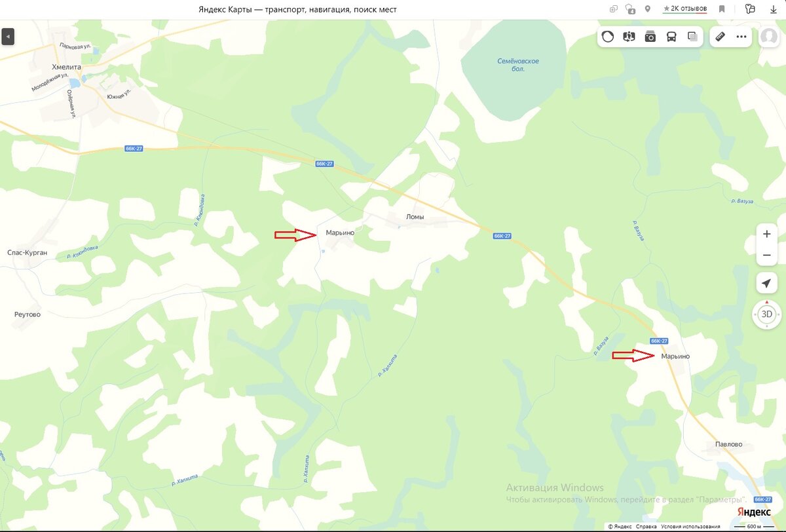Show public transport layer with bus icon
This screenshot has height=532, width=786.
click(x=671, y=37)
